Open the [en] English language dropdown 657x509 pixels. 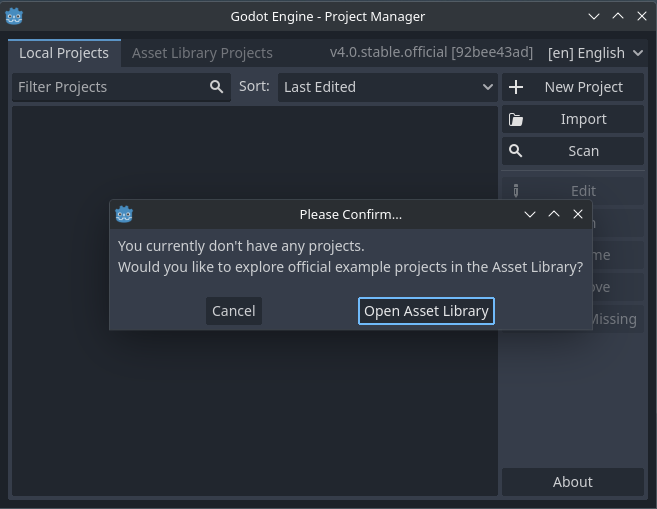tap(595, 53)
